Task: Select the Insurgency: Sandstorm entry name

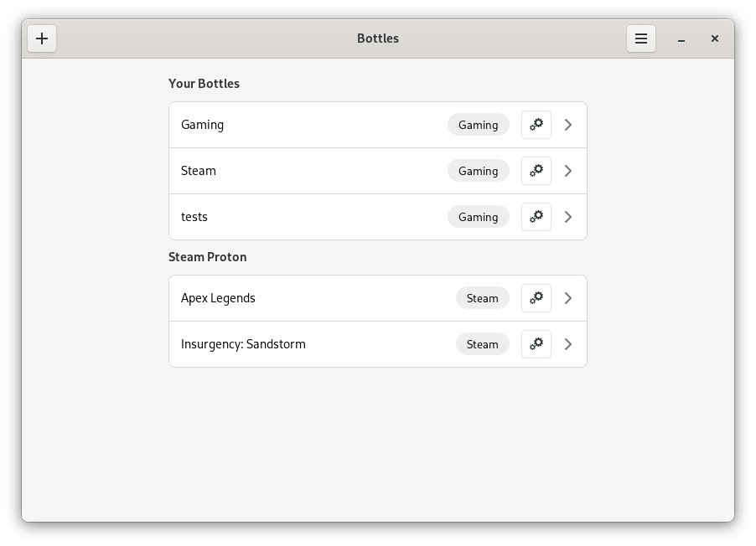Action: point(243,344)
